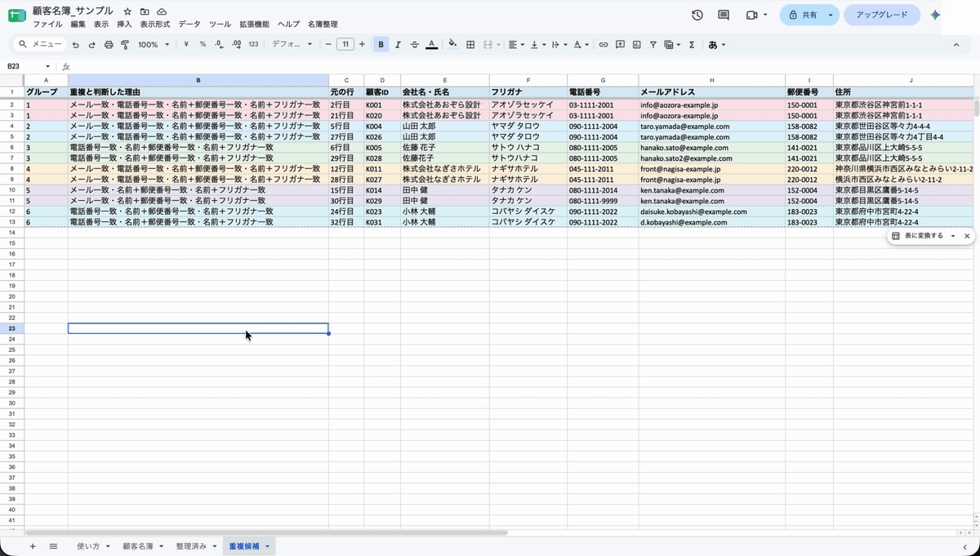
Task: Insert a link with the chain icon
Action: (x=604, y=45)
